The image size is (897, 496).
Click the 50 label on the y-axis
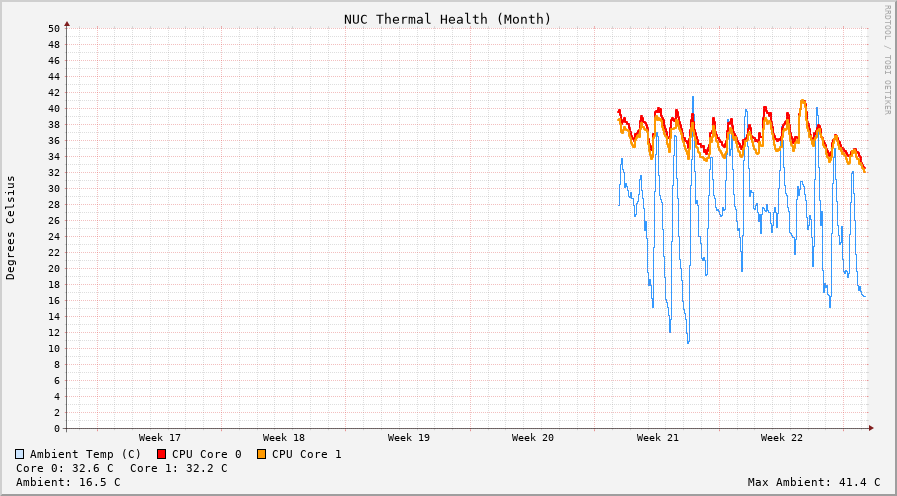(54, 29)
